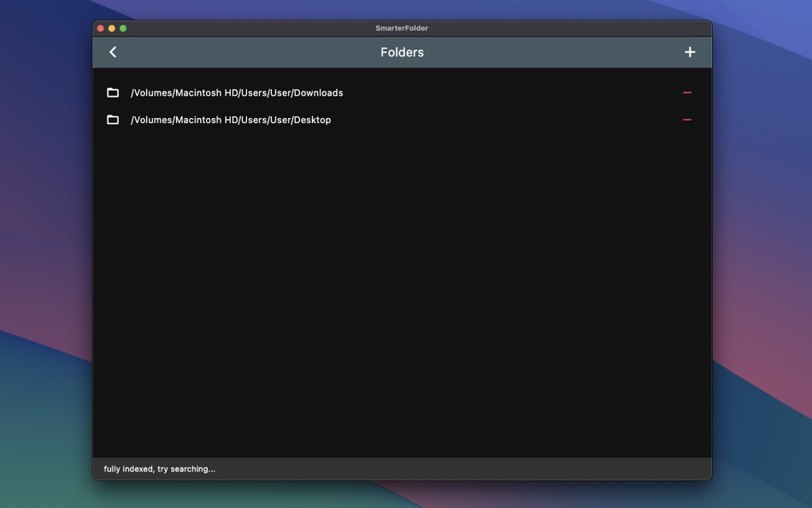The width and height of the screenshot is (812, 508).
Task: Select /Volumes/Macintosh HD/Users/User/Desktop path text
Action: tap(231, 120)
